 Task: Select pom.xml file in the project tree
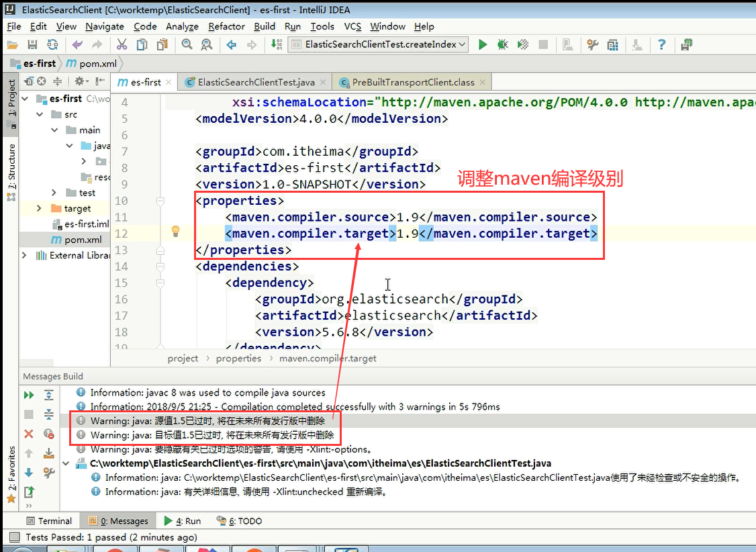(83, 240)
